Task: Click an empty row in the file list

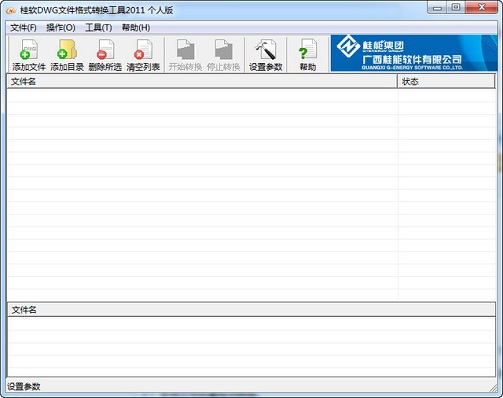Action: [202, 133]
